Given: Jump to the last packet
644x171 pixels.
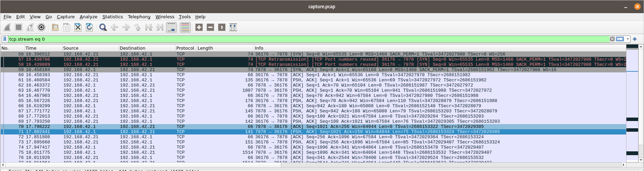Looking at the screenshot, I should point(160,27).
